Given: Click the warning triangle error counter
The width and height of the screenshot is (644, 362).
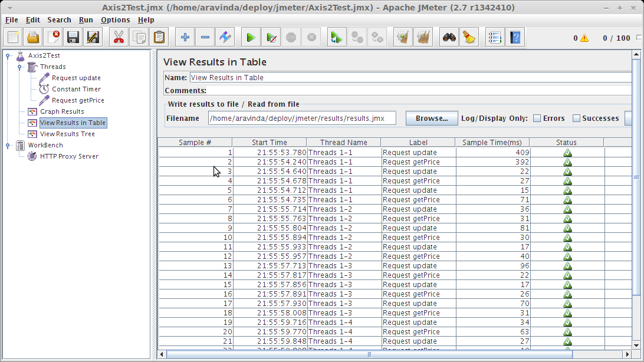Looking at the screenshot, I should 584,38.
